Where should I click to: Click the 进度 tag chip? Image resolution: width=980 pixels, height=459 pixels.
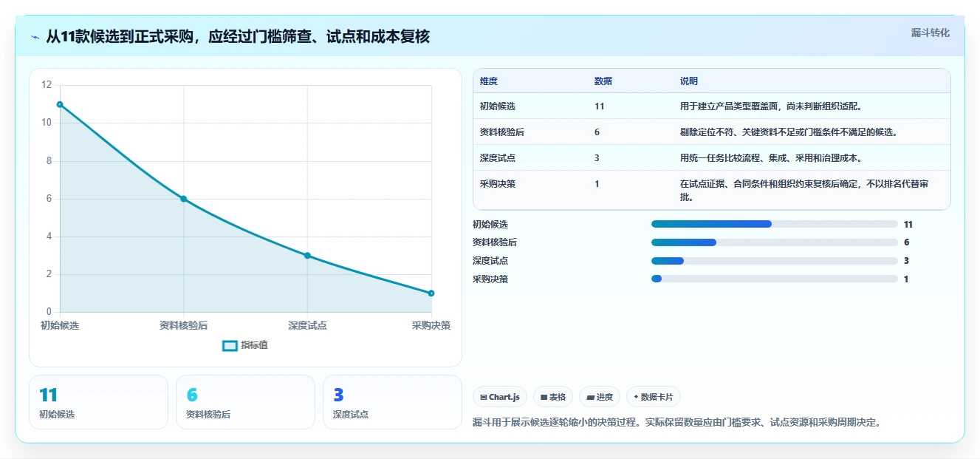point(600,397)
